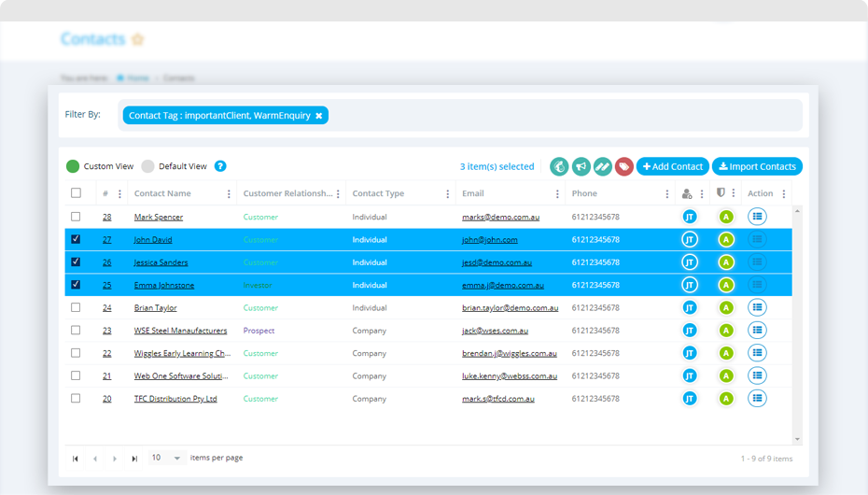This screenshot has height=495, width=868.
Task: Uncheck the Jessica Sanders row checkbox
Action: click(76, 262)
